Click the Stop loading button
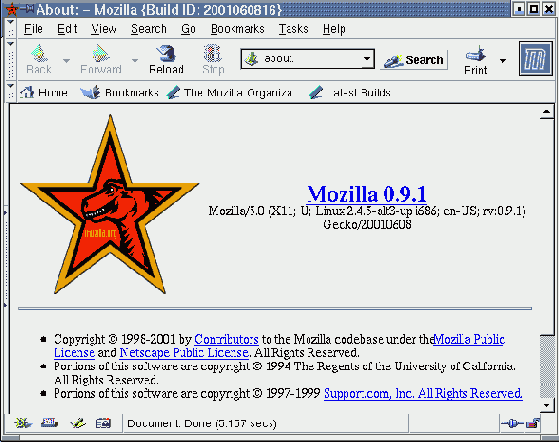Viewport: 559px width, 442px height. (213, 60)
